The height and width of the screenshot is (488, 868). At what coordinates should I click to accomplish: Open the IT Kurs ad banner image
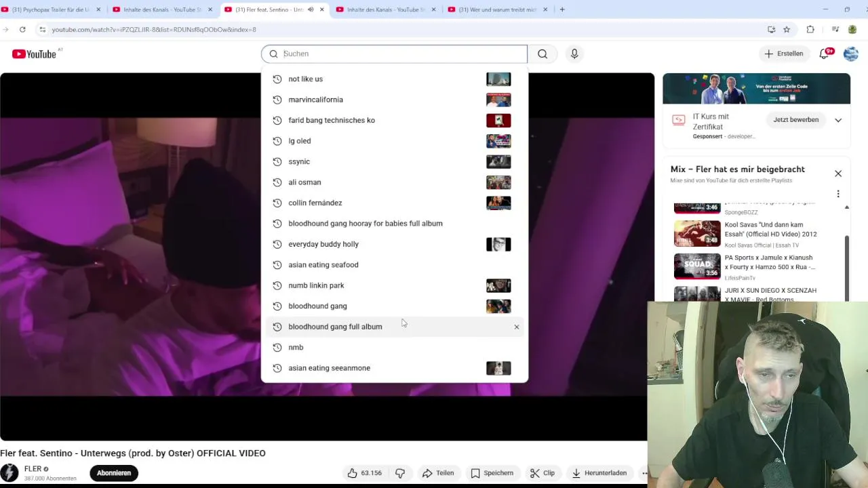(x=756, y=89)
